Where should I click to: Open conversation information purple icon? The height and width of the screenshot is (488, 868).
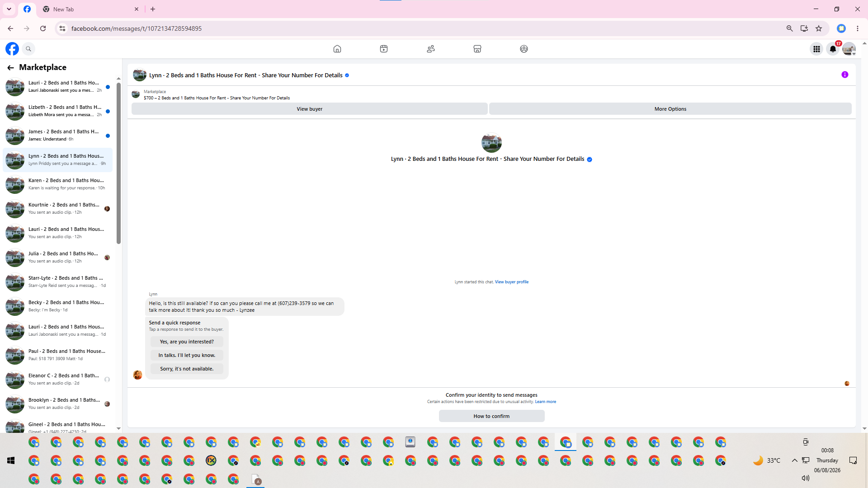click(845, 75)
